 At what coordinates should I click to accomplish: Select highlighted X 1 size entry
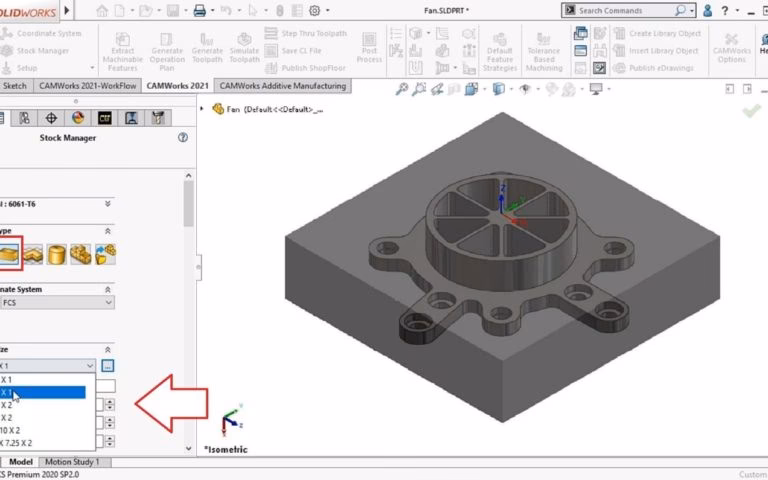click(x=43, y=392)
